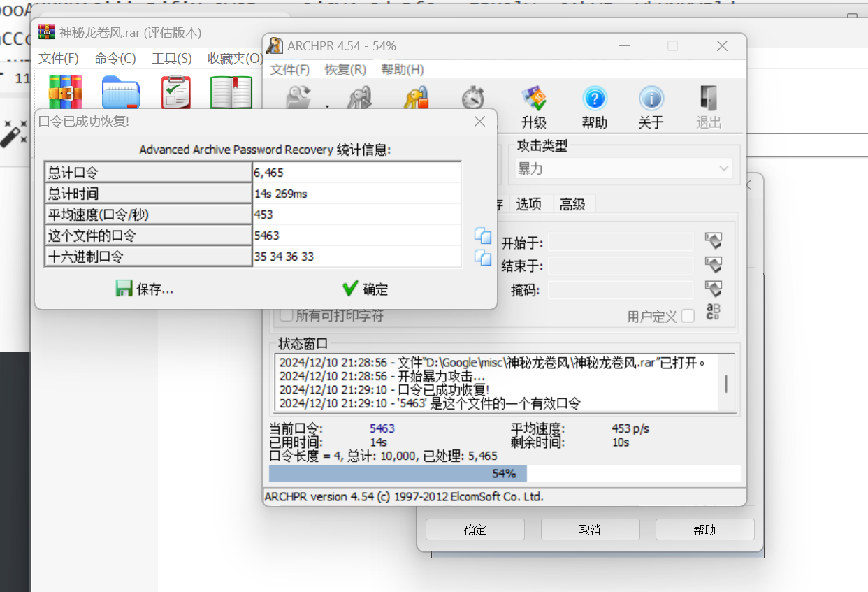Image resolution: width=868 pixels, height=592 pixels.
Task: Click WinRAR View open-book icon
Action: click(x=231, y=92)
